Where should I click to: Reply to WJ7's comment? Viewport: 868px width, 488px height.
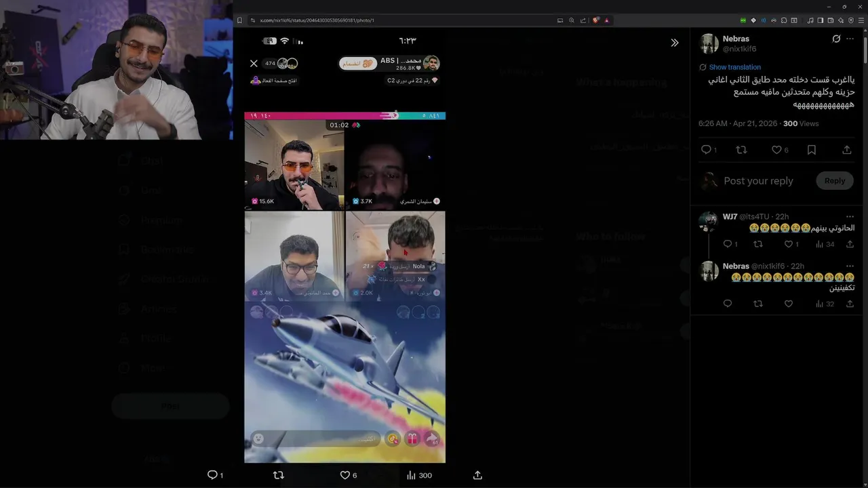[727, 244]
